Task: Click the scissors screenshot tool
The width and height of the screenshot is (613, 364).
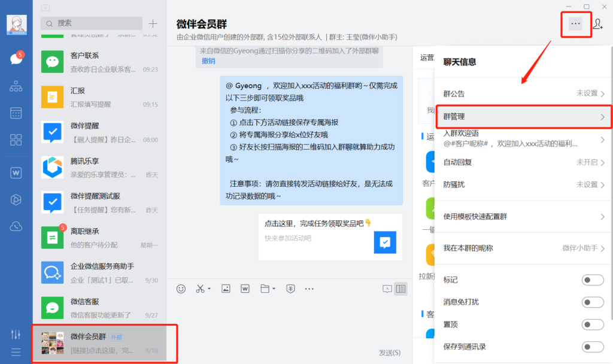Action: pos(200,289)
